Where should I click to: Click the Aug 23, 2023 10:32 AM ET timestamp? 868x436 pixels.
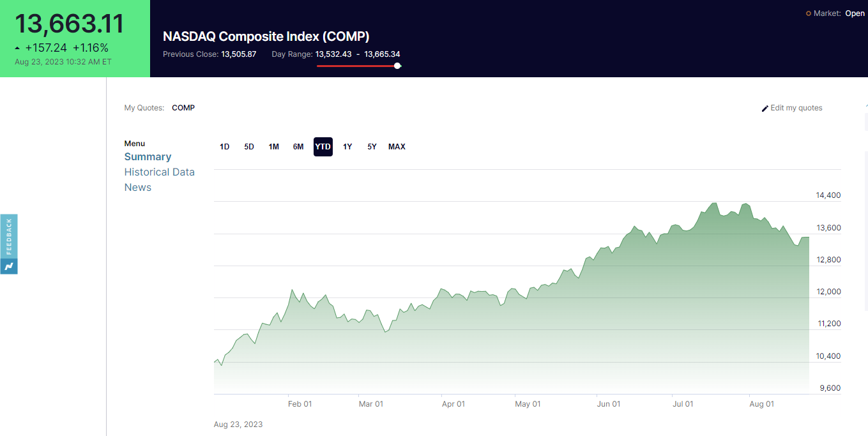pyautogui.click(x=63, y=62)
